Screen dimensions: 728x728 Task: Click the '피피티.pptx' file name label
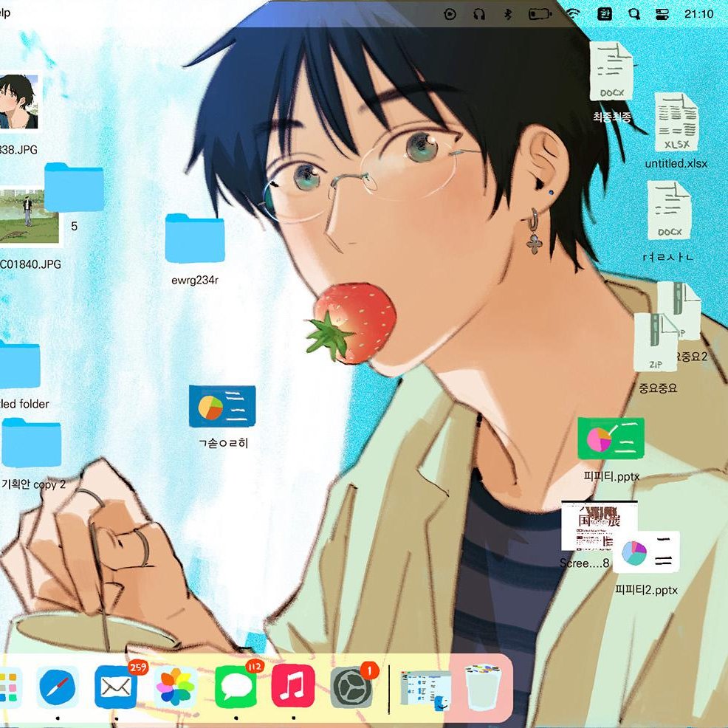pos(611,476)
